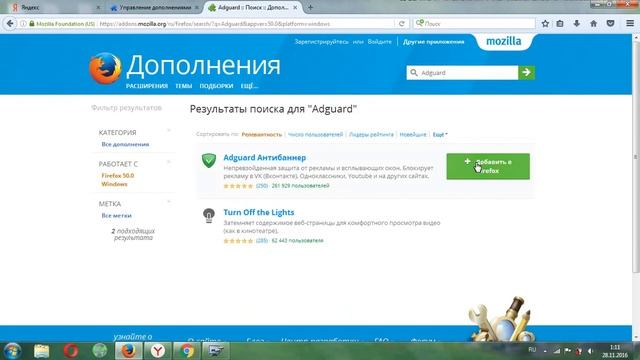Show hidden tray icons arrow
Image resolution: width=640 pixels, height=360 pixels.
545,351
